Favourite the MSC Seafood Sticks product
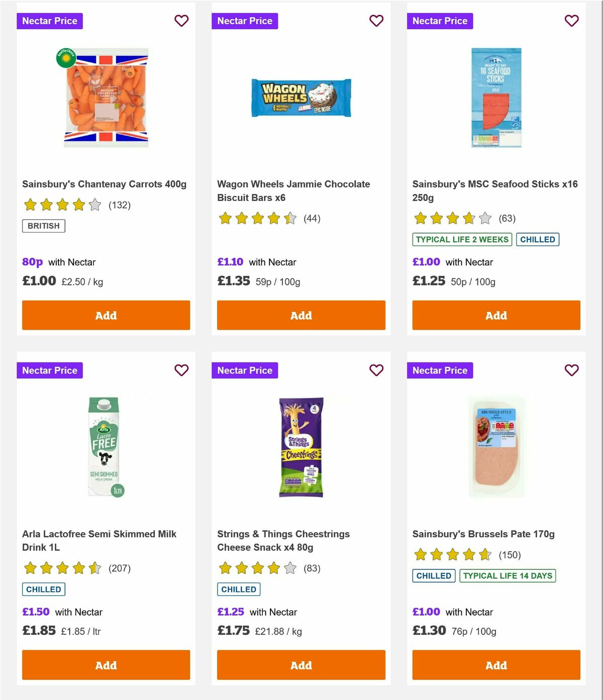 coord(571,21)
